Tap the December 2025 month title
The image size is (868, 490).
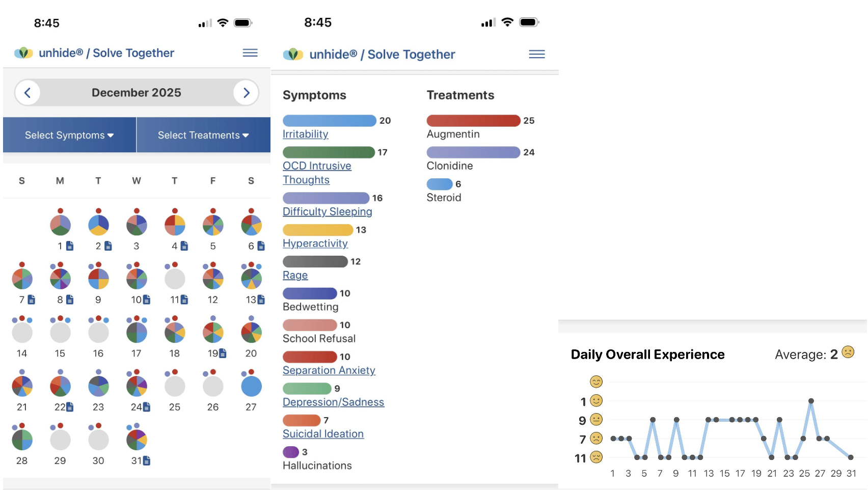pos(137,93)
